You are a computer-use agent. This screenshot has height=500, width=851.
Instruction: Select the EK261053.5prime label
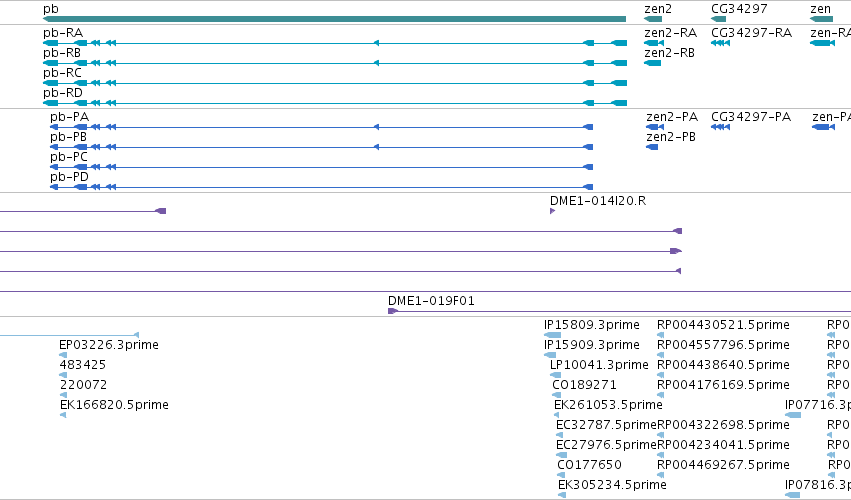608,405
